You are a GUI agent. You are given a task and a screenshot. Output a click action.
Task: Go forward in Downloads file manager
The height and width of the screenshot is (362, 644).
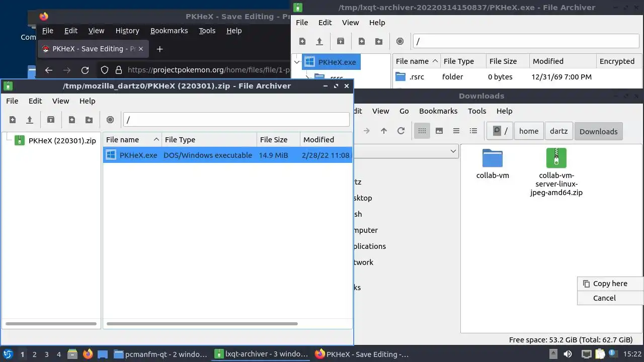(x=367, y=131)
